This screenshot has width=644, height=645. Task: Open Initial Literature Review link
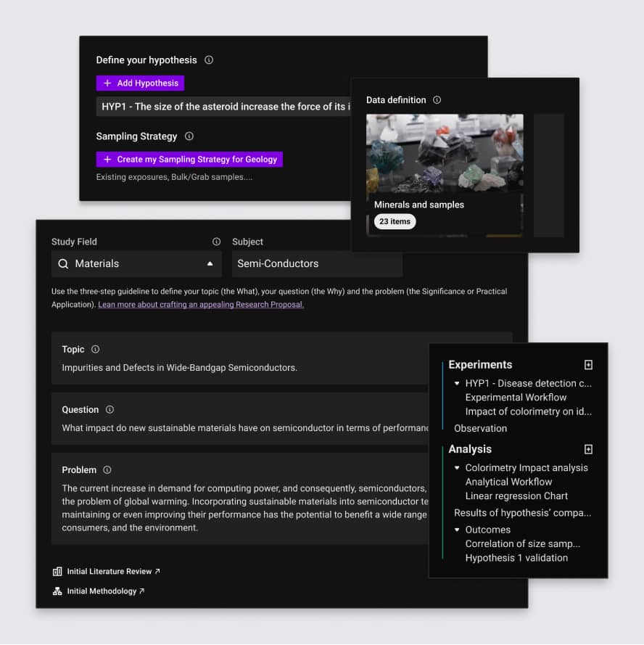pyautogui.click(x=106, y=572)
